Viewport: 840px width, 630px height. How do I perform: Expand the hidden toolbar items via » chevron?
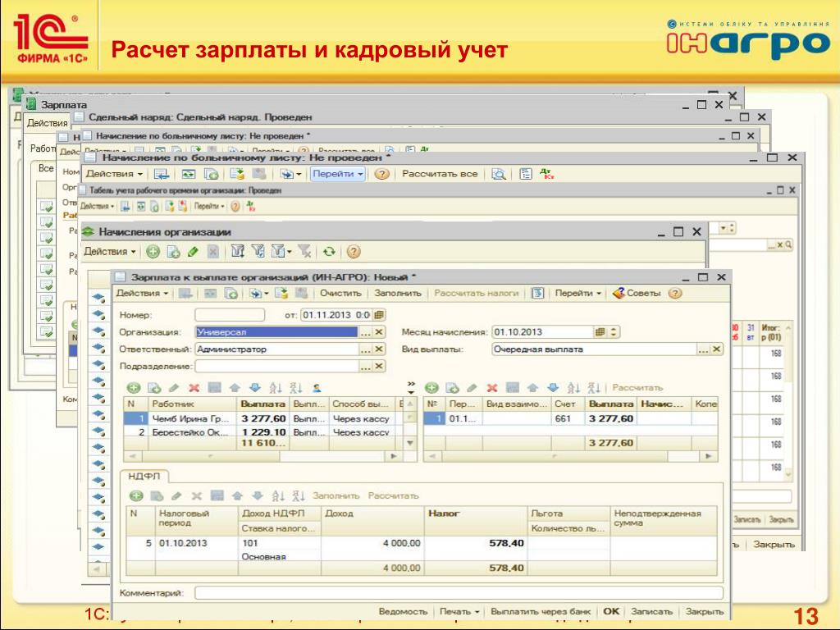click(x=411, y=387)
